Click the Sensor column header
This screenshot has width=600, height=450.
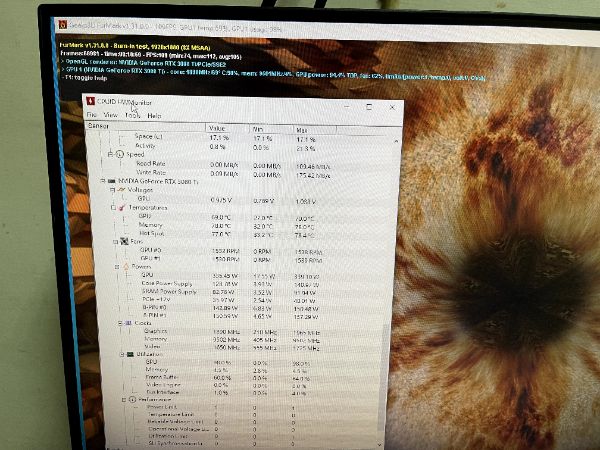point(145,126)
